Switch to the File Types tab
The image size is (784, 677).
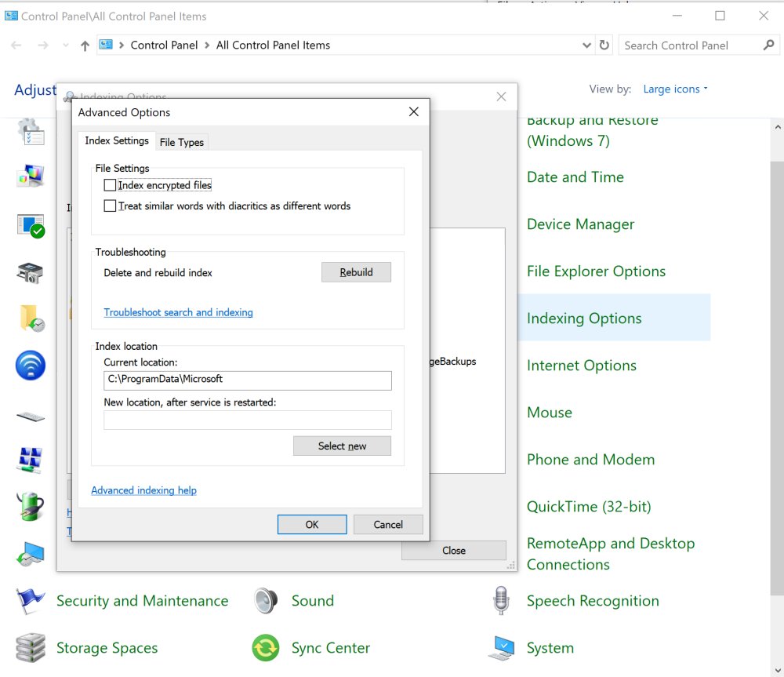tap(182, 142)
